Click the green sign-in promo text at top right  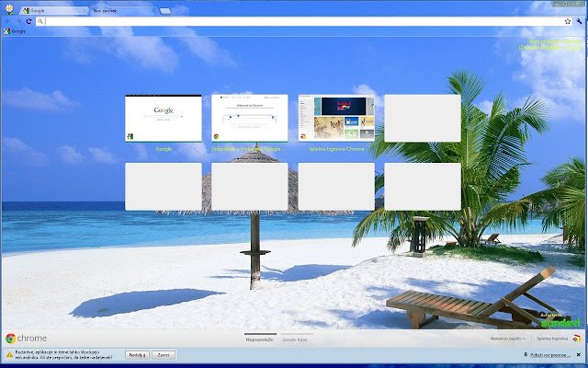click(x=550, y=45)
